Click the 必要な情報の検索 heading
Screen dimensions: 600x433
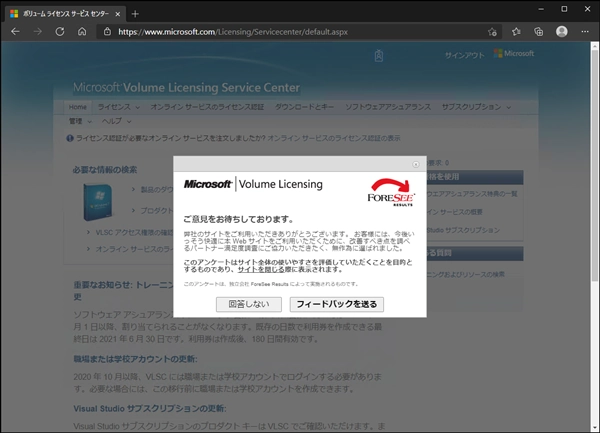tap(105, 170)
